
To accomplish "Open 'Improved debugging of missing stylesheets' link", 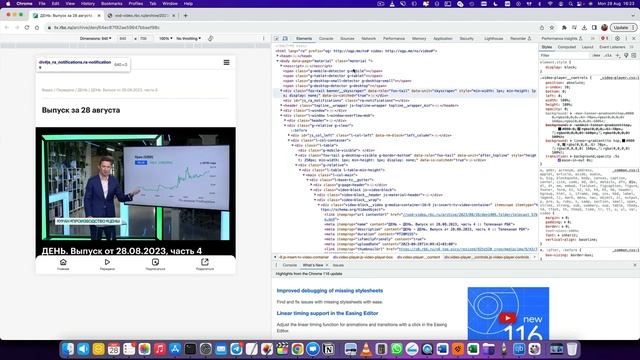I will (x=330, y=291).
